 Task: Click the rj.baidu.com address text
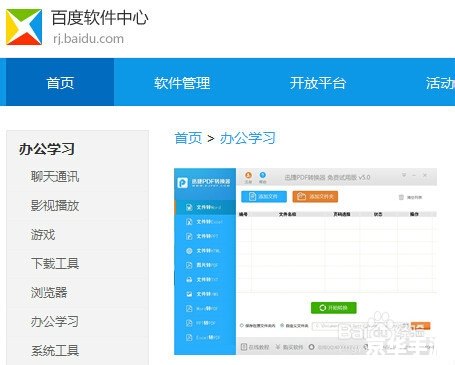point(88,39)
